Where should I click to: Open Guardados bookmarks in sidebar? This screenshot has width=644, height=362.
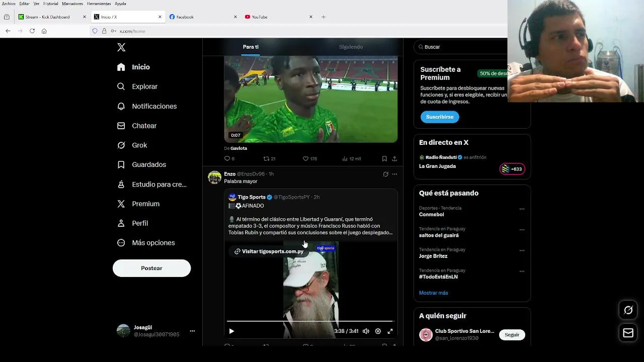[x=141, y=164]
